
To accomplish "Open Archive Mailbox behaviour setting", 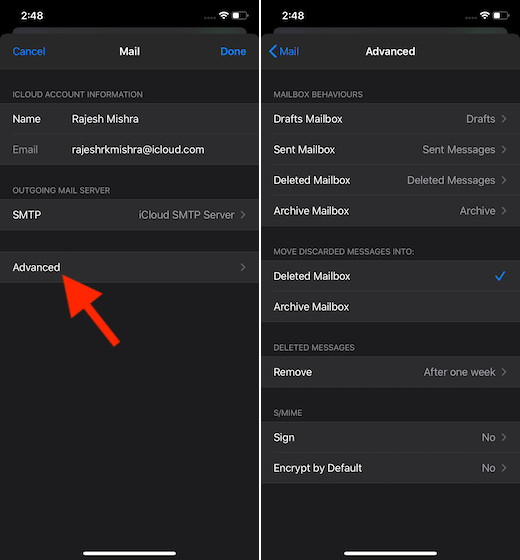I will (391, 211).
